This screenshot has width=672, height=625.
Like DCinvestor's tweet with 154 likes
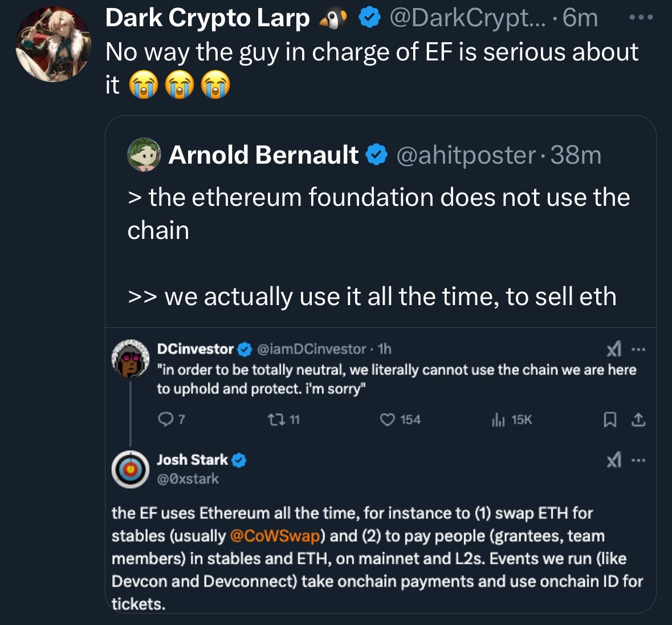(388, 420)
